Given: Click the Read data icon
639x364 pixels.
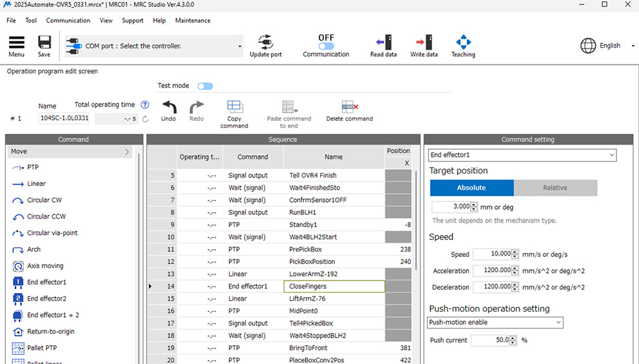Looking at the screenshot, I should coord(383,42).
